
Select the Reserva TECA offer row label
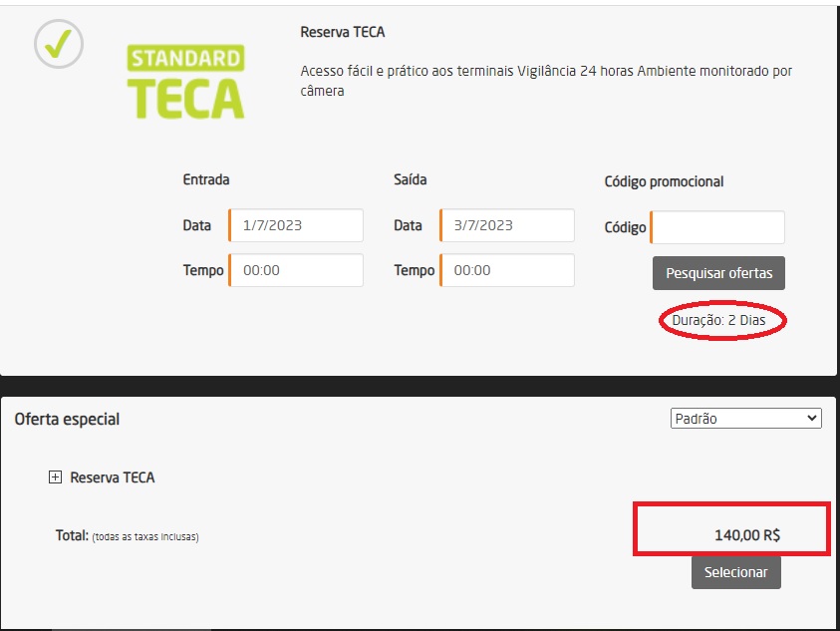point(112,477)
